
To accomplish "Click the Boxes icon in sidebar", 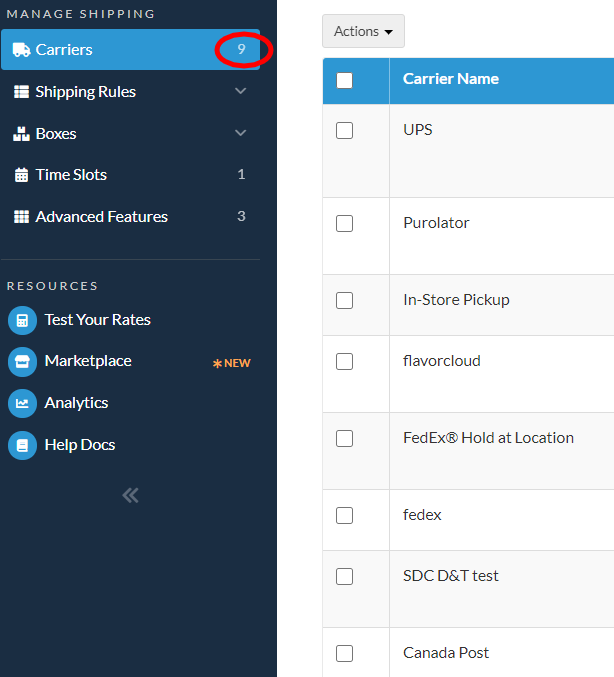I will pos(21,134).
